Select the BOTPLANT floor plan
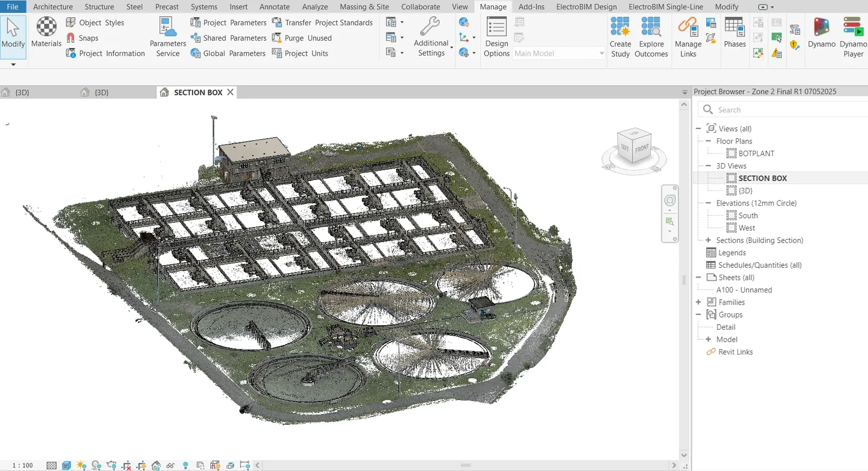The height and width of the screenshot is (471, 868). (x=756, y=153)
